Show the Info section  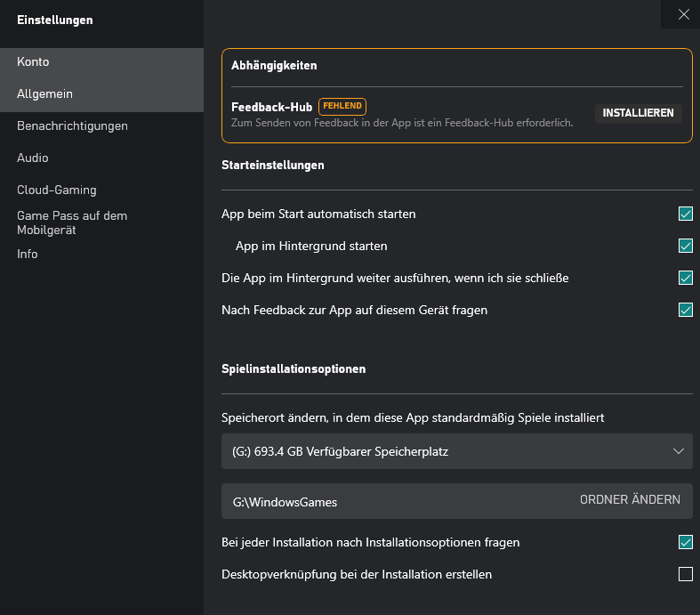28,255
